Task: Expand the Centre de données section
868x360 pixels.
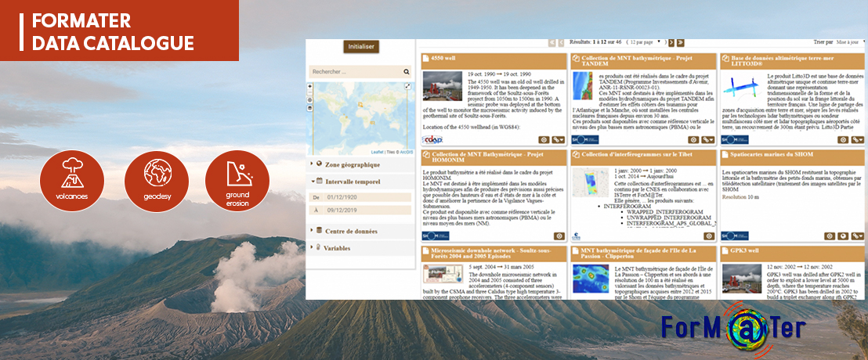Action: 360,231
